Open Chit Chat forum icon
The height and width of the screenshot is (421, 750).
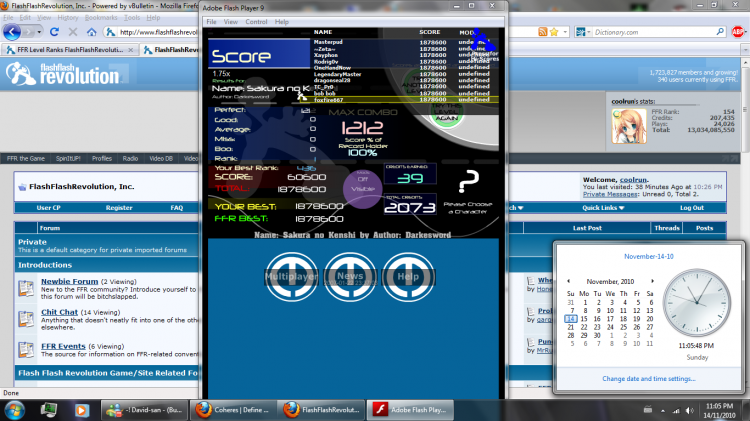coord(26,319)
